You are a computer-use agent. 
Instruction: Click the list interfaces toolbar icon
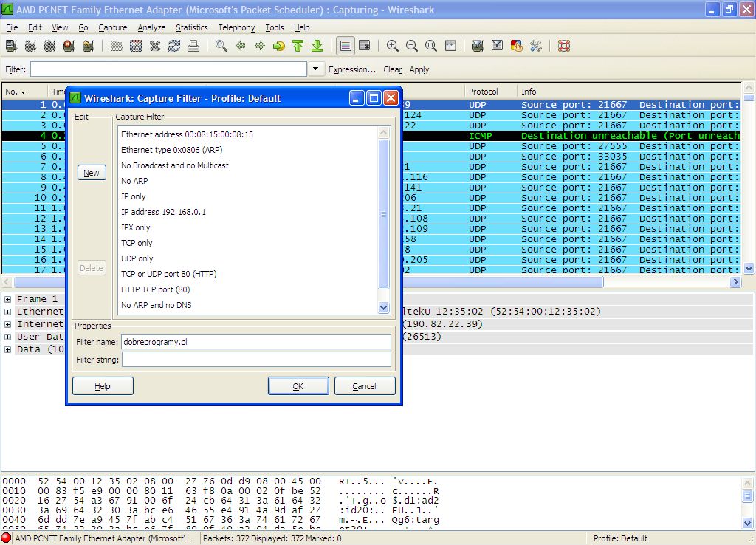[12, 46]
